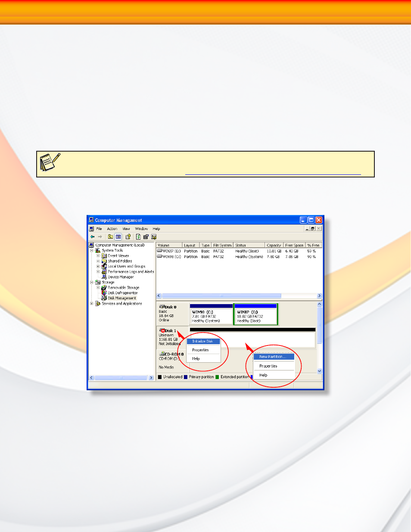Click the Back arrow in the toolbar
This screenshot has height=532, width=411.
(92, 236)
